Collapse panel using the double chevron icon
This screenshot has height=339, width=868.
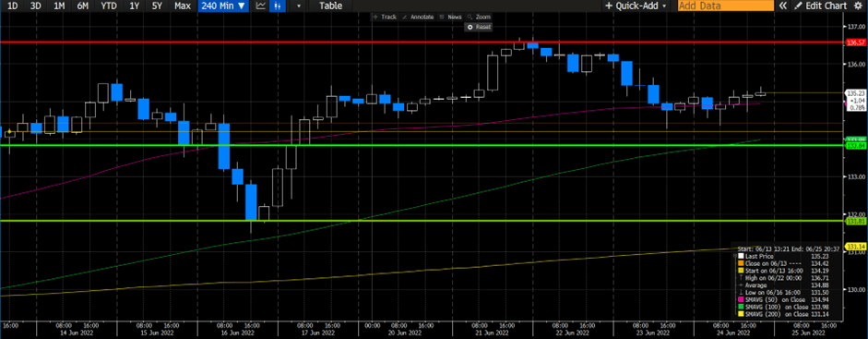pyautogui.click(x=783, y=6)
